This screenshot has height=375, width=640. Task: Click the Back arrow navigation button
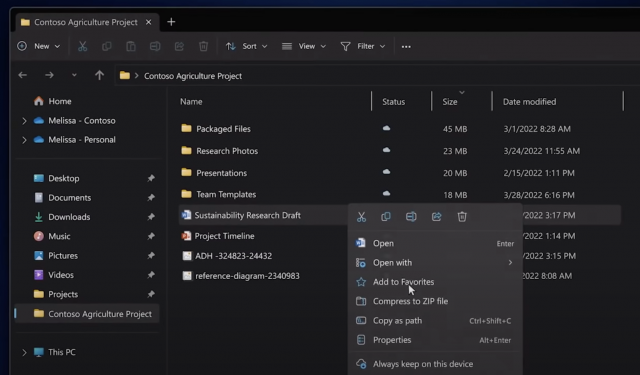point(22,75)
